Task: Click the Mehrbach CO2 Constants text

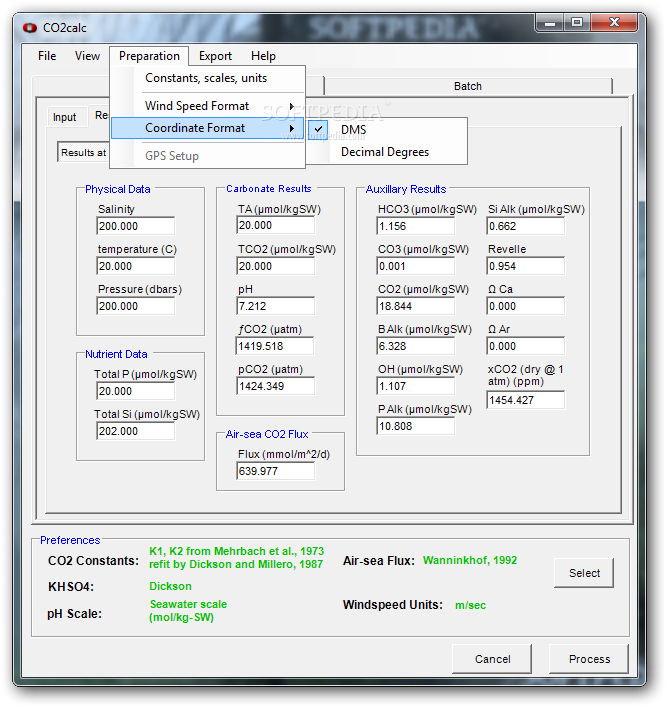Action: click(x=236, y=558)
